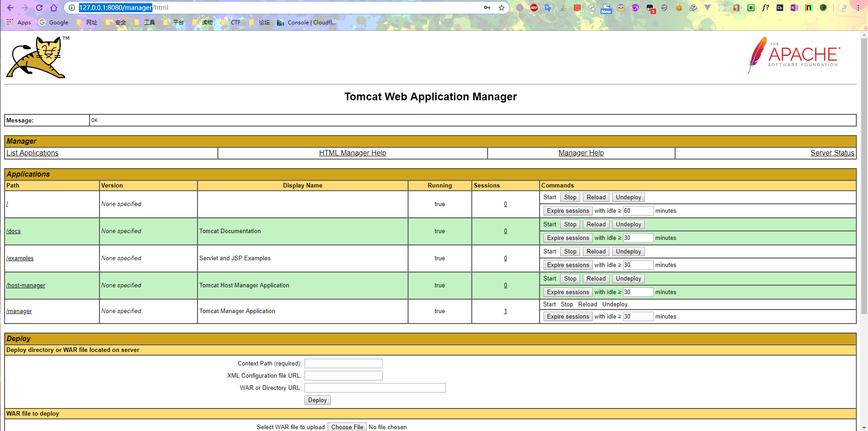Click the React devtools extension icon
The width and height of the screenshot is (868, 431).
(x=722, y=8)
